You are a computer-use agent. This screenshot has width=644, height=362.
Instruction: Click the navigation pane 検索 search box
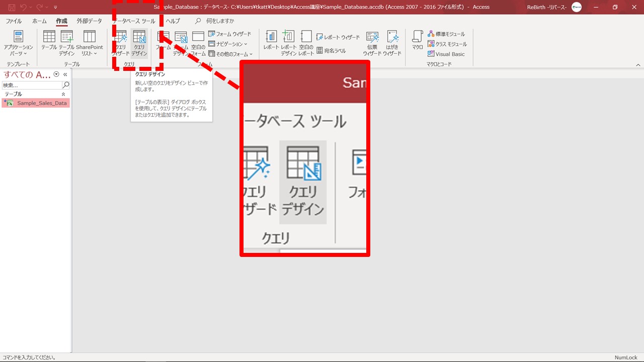[31, 85]
